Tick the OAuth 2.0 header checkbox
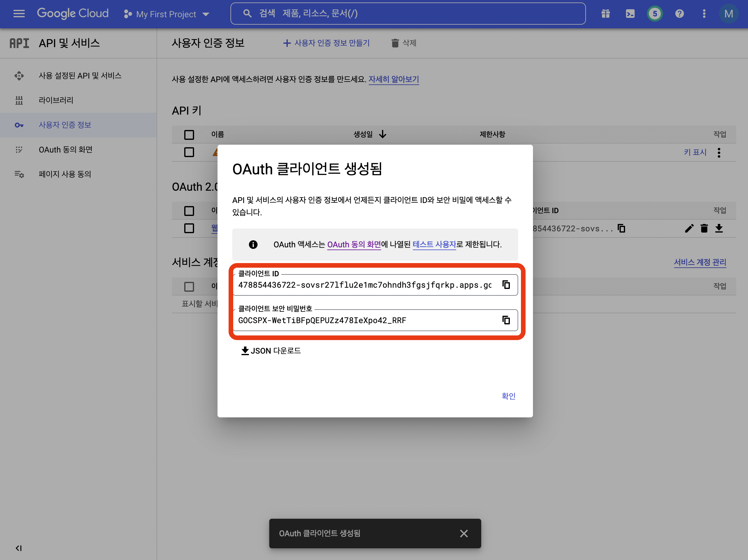Screen dimensions: 748x560 click(x=189, y=211)
